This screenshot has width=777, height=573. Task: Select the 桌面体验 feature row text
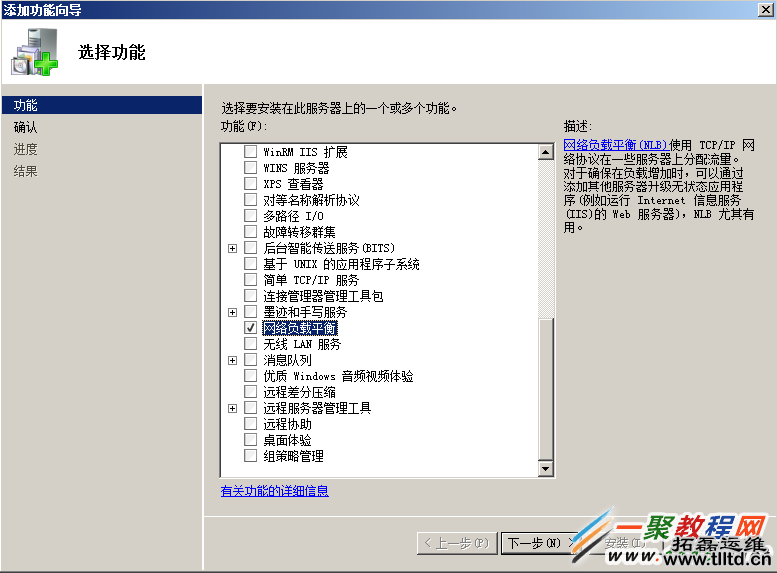(x=287, y=440)
